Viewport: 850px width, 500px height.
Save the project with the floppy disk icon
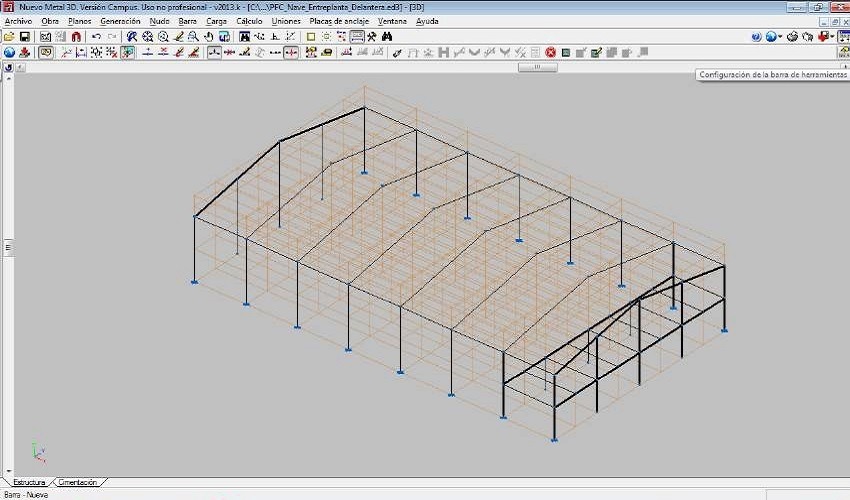point(24,36)
